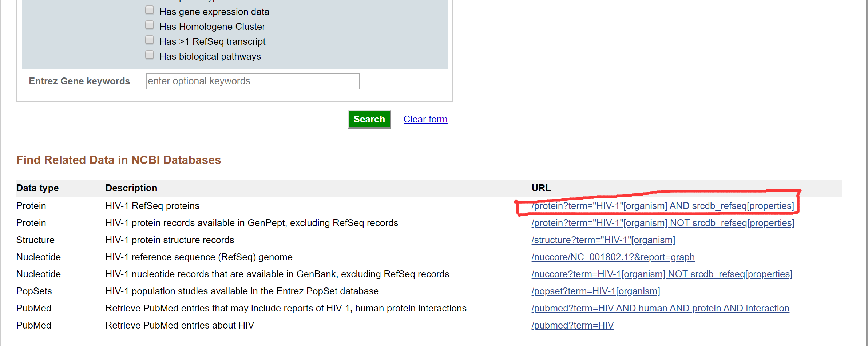
Task: Click the 'Description' column header
Action: [131, 188]
